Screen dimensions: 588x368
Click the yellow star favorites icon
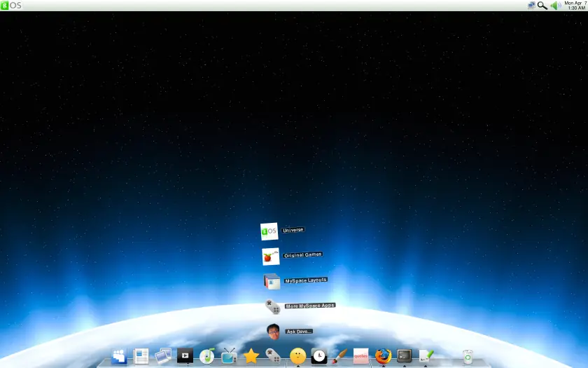(251, 356)
